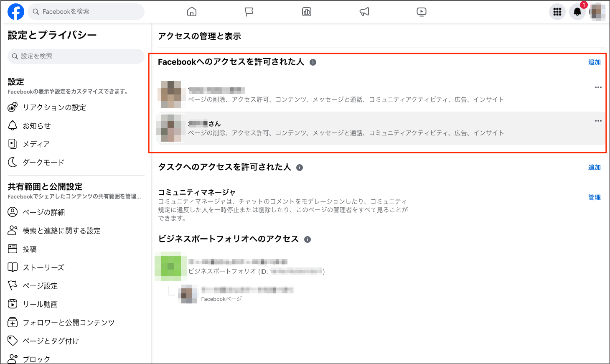This screenshot has width=610, height=364.
Task: Open the video play icon in top navigation
Action: pyautogui.click(x=422, y=12)
